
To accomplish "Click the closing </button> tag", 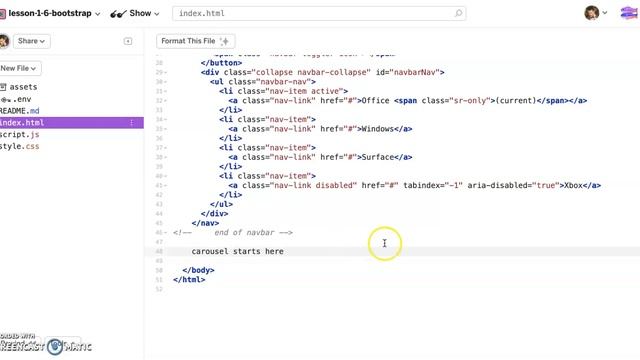I will (221, 63).
